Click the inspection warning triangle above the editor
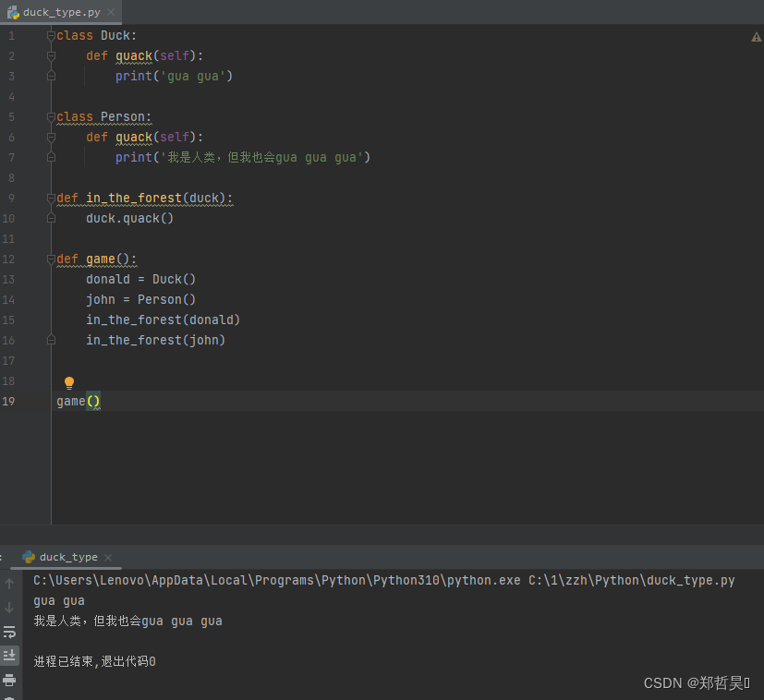 pos(756,36)
